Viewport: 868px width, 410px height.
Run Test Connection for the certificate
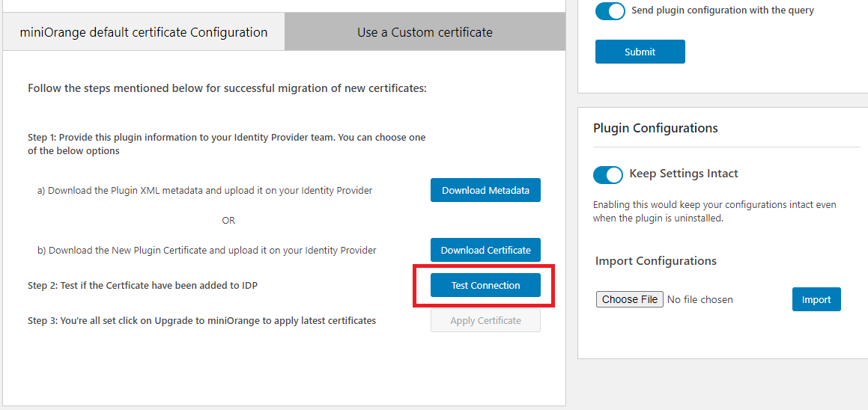485,286
